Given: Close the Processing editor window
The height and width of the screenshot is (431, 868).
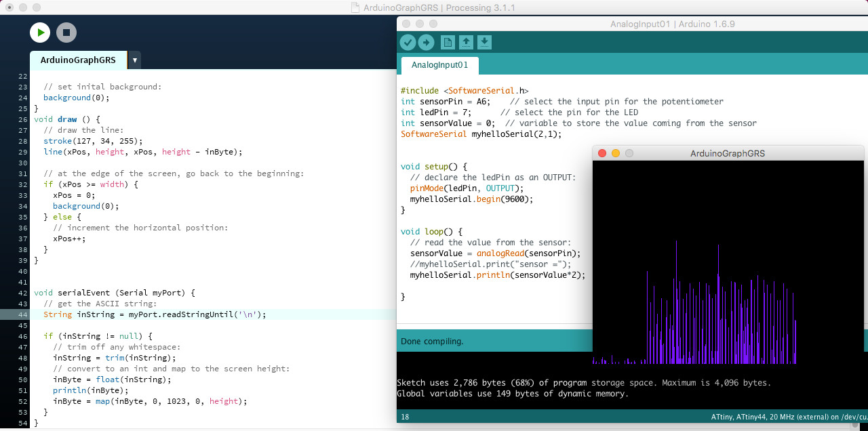Looking at the screenshot, I should pyautogui.click(x=9, y=7).
